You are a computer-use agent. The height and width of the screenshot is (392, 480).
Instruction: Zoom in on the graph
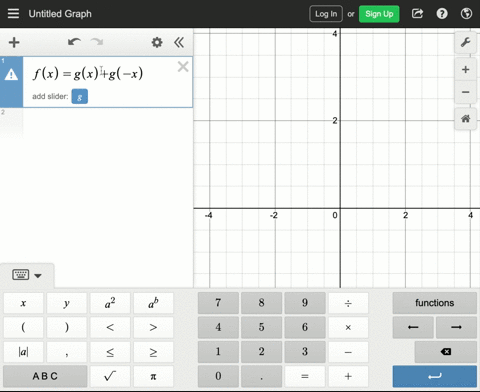[466, 69]
